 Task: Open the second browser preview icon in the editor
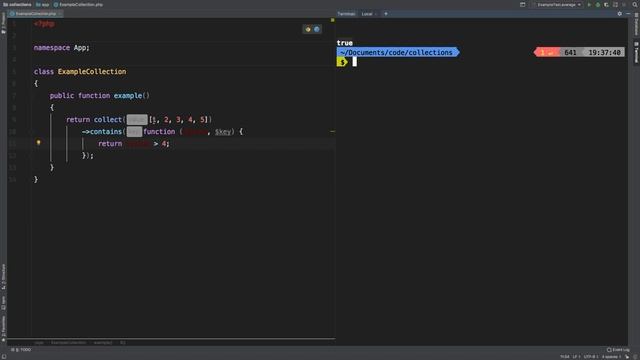click(317, 29)
